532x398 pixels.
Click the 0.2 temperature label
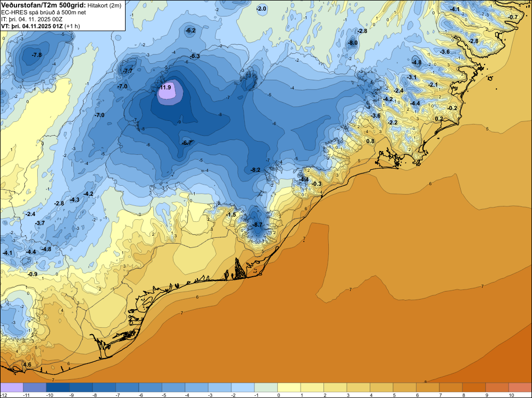click(439, 119)
